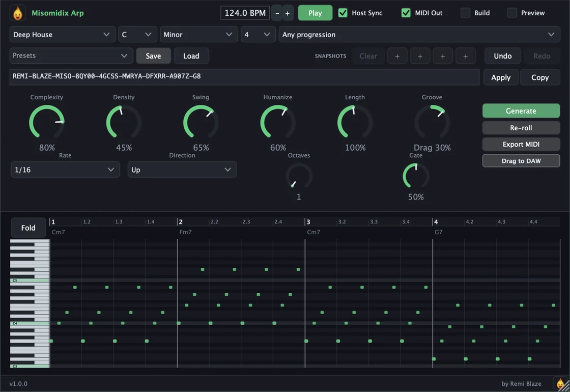This screenshot has height=392, width=570.
Task: Click the Drag to DAW button
Action: click(521, 161)
